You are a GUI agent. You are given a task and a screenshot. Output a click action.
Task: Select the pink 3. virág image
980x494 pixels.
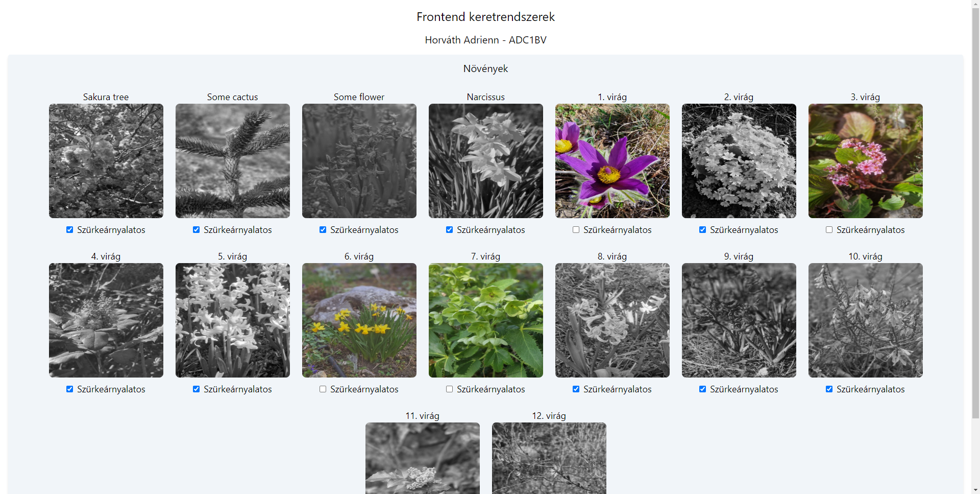click(866, 161)
